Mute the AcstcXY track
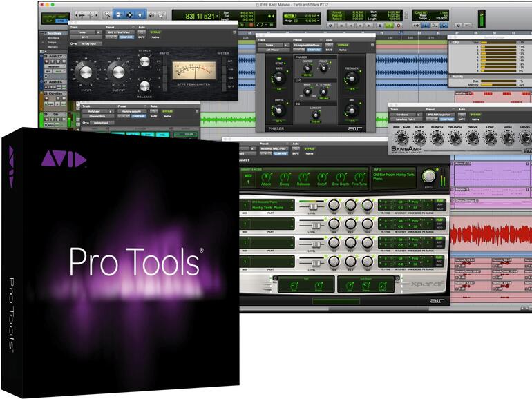 [64, 61]
